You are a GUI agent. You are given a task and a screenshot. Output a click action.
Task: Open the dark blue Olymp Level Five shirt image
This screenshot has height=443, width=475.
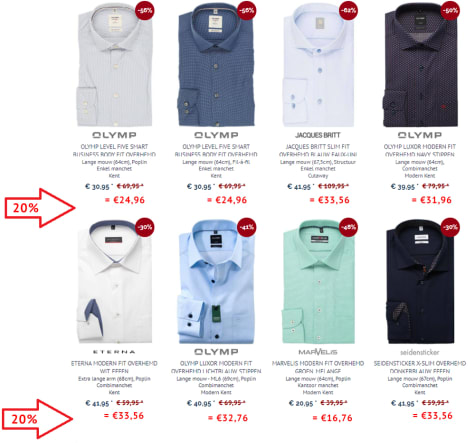point(216,66)
